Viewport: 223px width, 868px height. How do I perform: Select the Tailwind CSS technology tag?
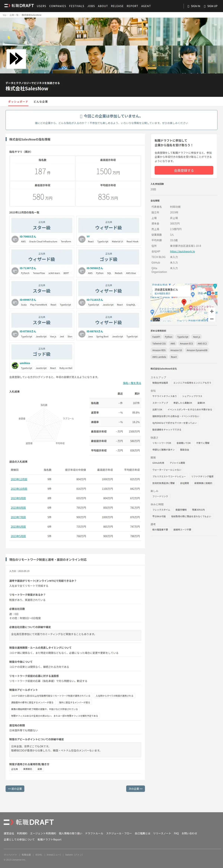[x=159, y=343]
